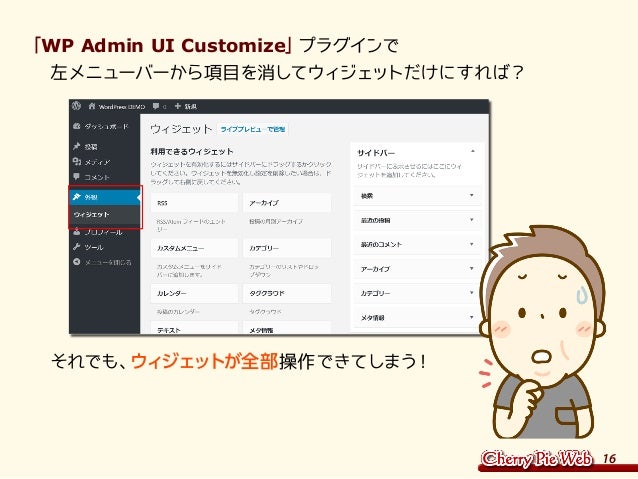The width and height of the screenshot is (638, 479).
Task: Click the orange ウィジェットが全部 text
Action: pyautogui.click(x=205, y=361)
